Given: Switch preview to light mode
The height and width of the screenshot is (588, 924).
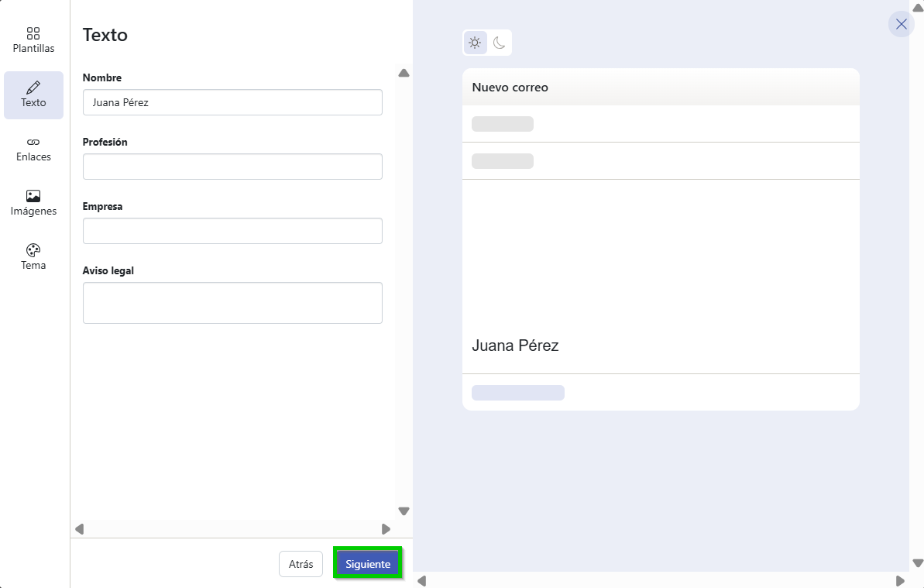Looking at the screenshot, I should pos(475,43).
